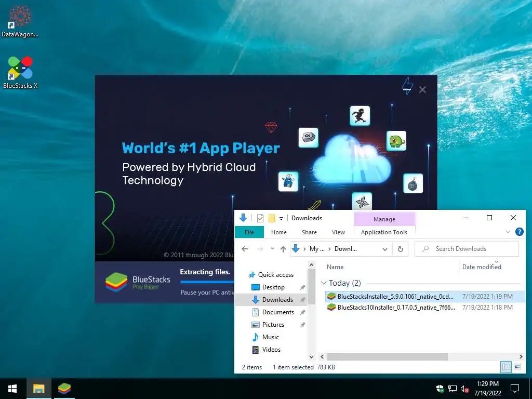This screenshot has height=399, width=532.
Task: Open the notification center icon
Action: (x=515, y=389)
